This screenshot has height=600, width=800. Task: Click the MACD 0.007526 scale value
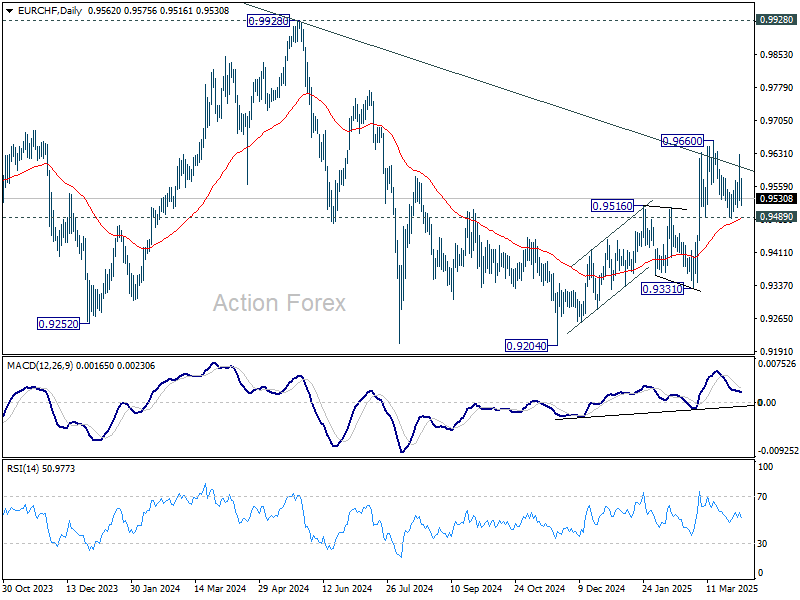click(x=777, y=364)
